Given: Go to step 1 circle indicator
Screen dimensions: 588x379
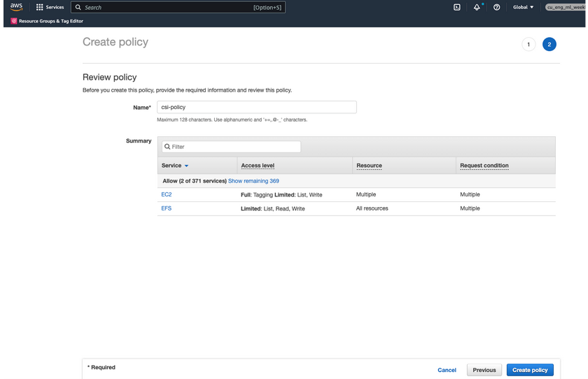Looking at the screenshot, I should [528, 44].
